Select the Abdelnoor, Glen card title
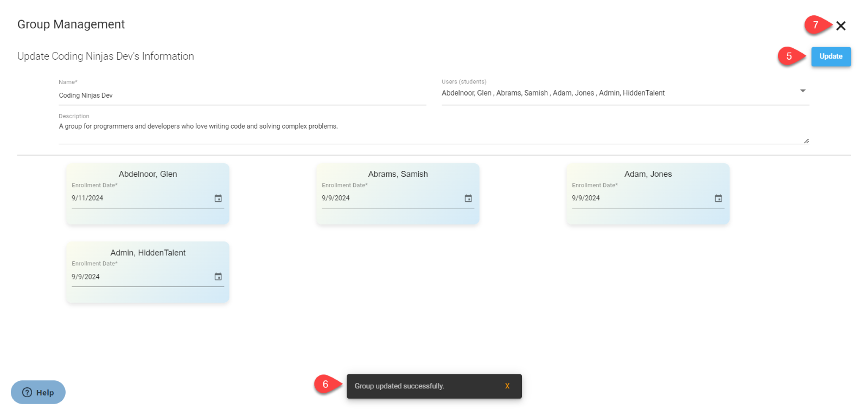The image size is (868, 409). coord(148,174)
